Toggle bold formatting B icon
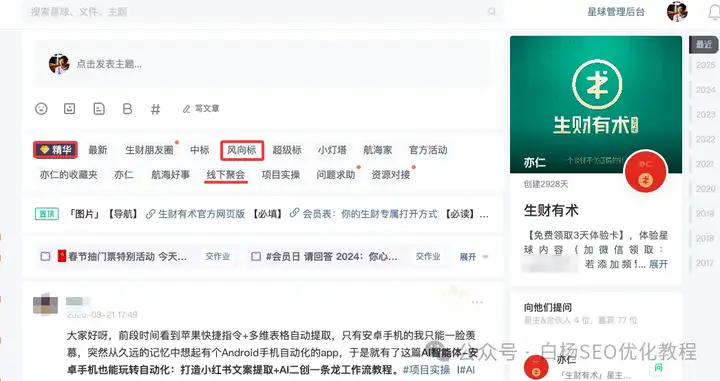The image size is (720, 381). [x=127, y=109]
